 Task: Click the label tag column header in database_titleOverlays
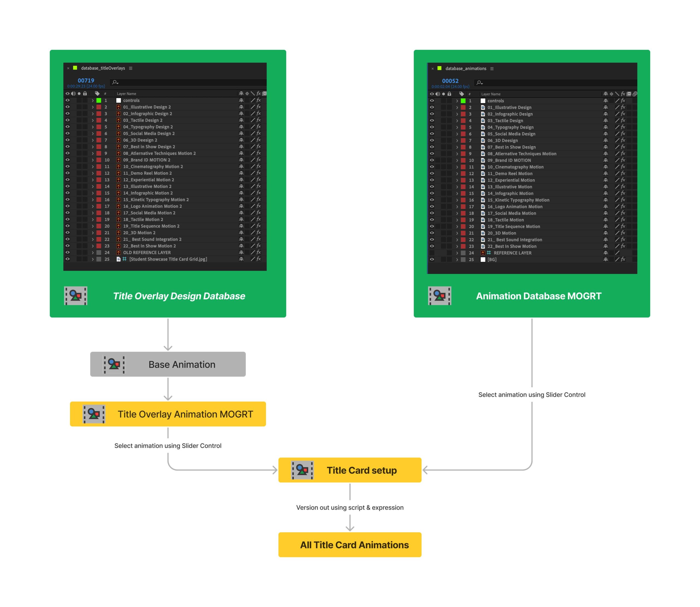point(97,94)
